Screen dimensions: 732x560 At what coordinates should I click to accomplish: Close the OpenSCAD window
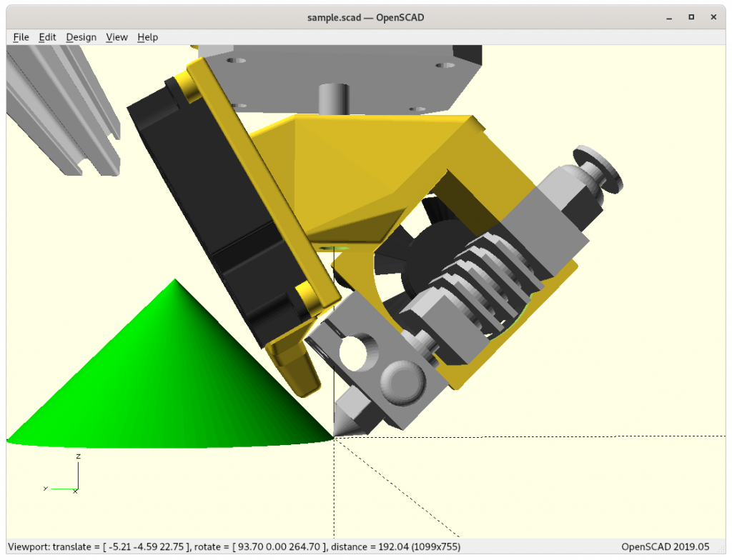pyautogui.click(x=713, y=17)
